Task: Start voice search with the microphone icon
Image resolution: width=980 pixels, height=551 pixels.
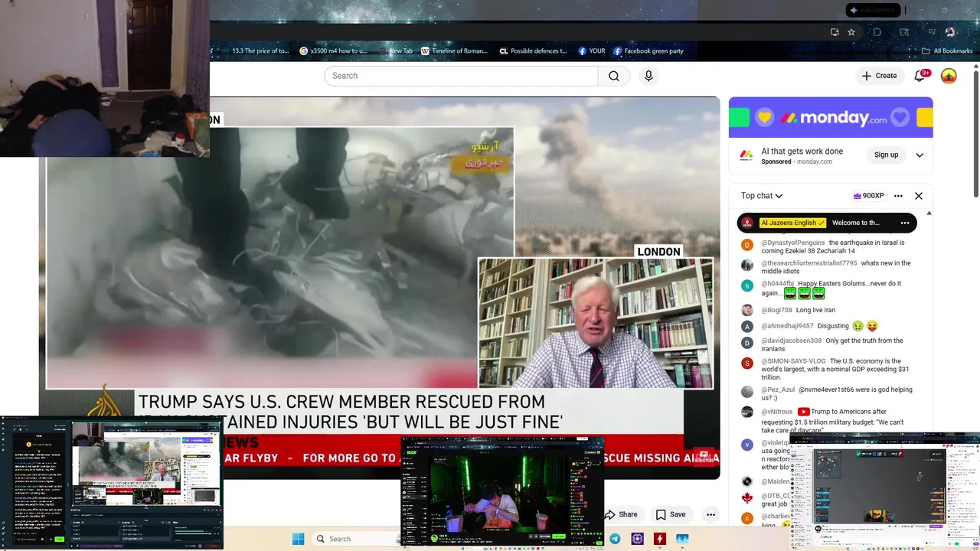Action: pos(648,76)
